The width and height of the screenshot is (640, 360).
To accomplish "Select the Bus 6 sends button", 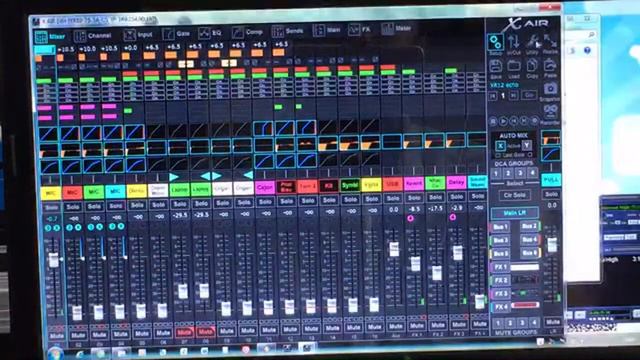I will point(529,253).
